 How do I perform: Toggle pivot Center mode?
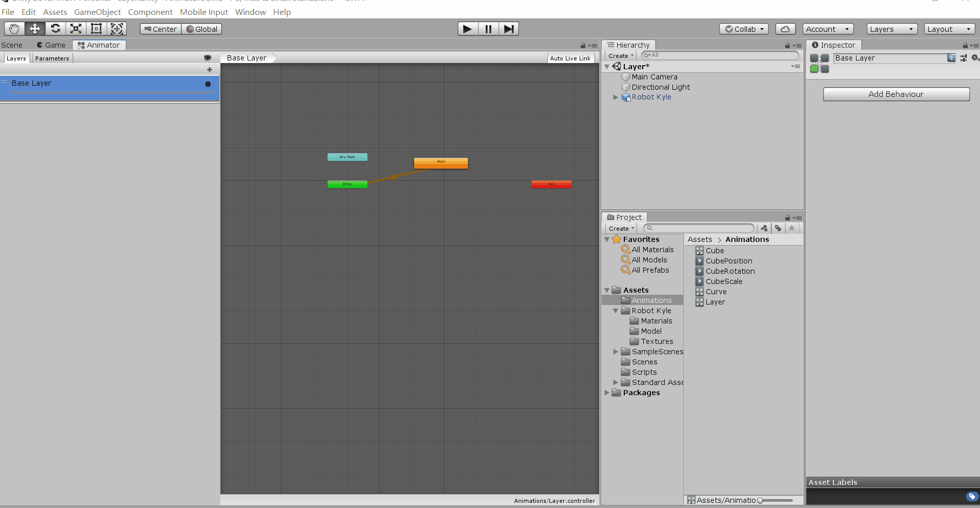(160, 29)
